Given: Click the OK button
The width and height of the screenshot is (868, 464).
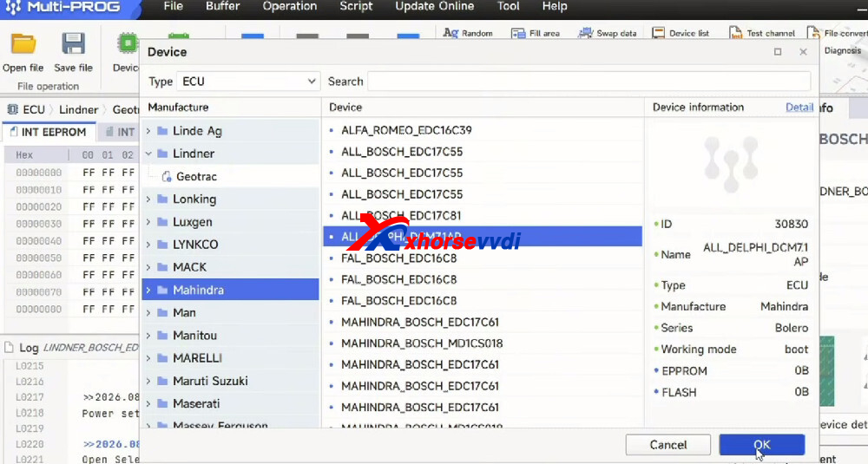Looking at the screenshot, I should (762, 445).
